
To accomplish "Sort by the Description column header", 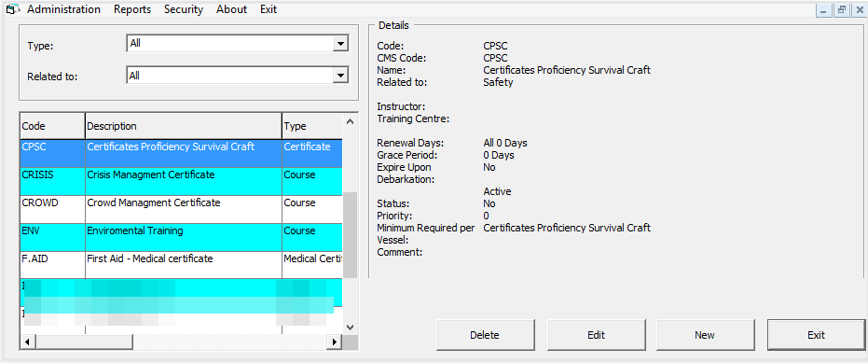I will point(184,126).
